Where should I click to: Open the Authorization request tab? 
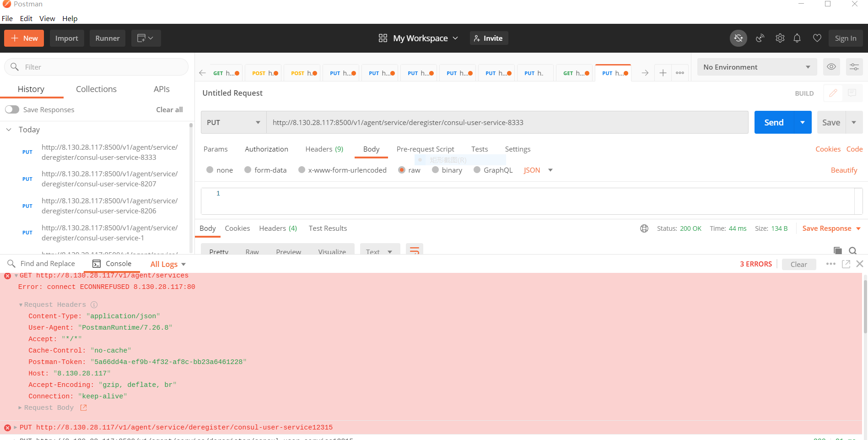[266, 149]
